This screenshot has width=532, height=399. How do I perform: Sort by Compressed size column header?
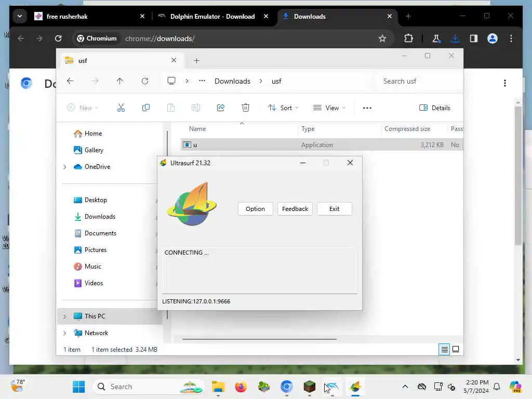coord(407,129)
